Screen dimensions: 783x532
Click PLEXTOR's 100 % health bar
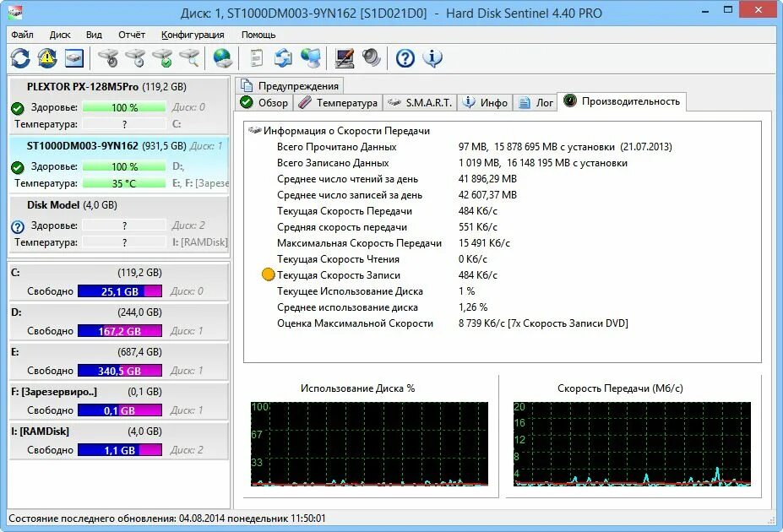[124, 107]
